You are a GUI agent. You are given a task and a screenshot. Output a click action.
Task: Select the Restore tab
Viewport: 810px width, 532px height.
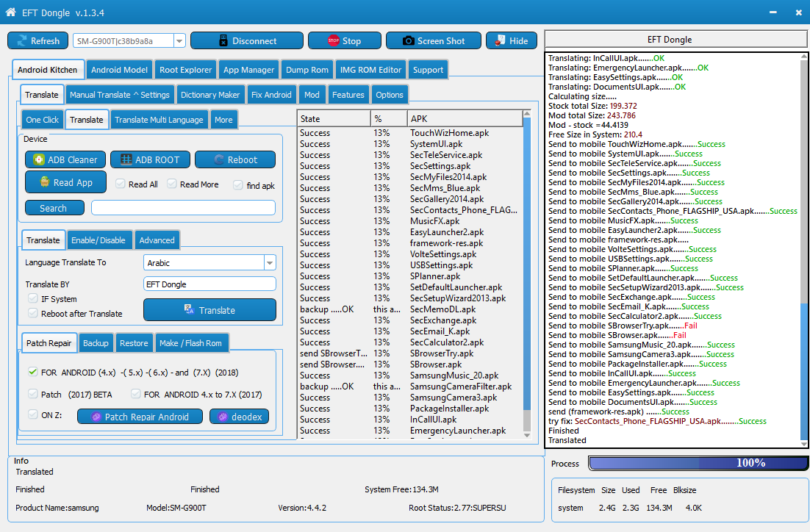(134, 343)
